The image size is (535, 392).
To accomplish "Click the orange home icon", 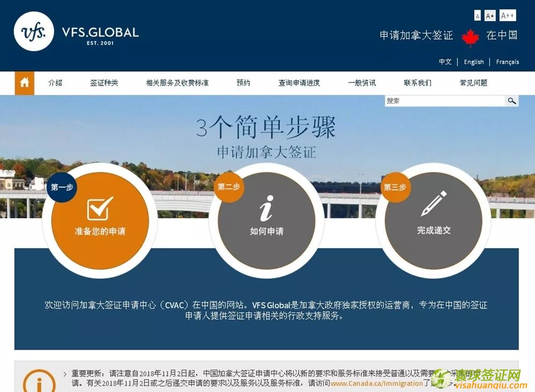I will (x=24, y=83).
